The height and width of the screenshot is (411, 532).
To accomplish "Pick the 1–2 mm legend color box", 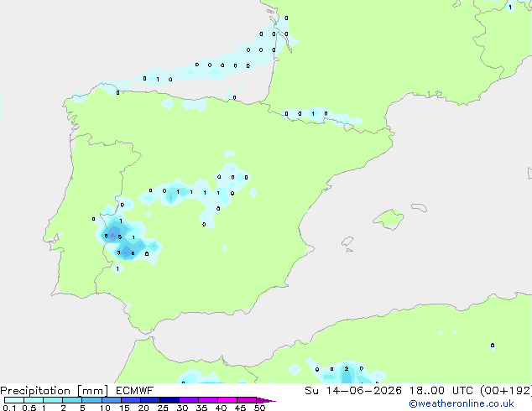I will [x=53, y=400].
